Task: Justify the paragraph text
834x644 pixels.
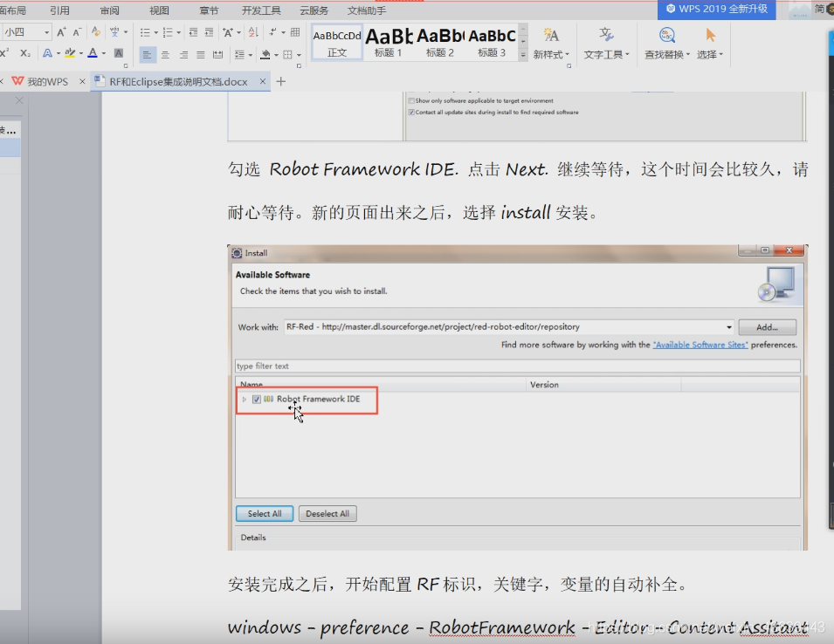Action: click(201, 54)
